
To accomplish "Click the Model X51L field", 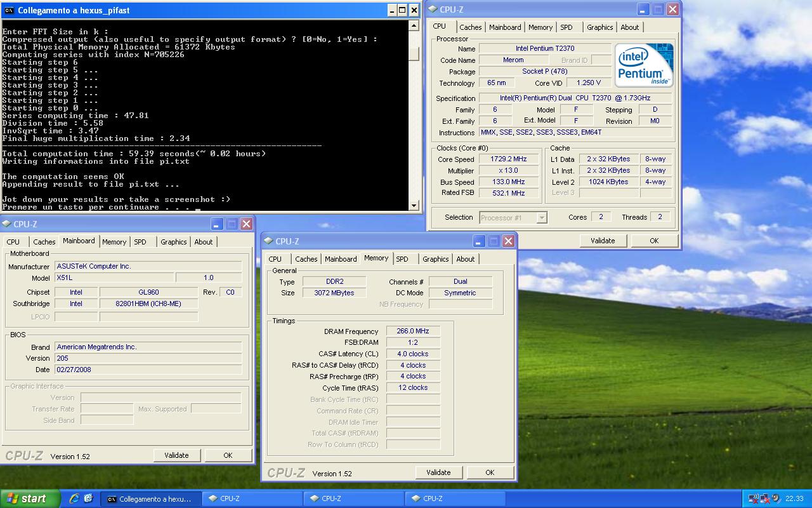I will [114, 278].
